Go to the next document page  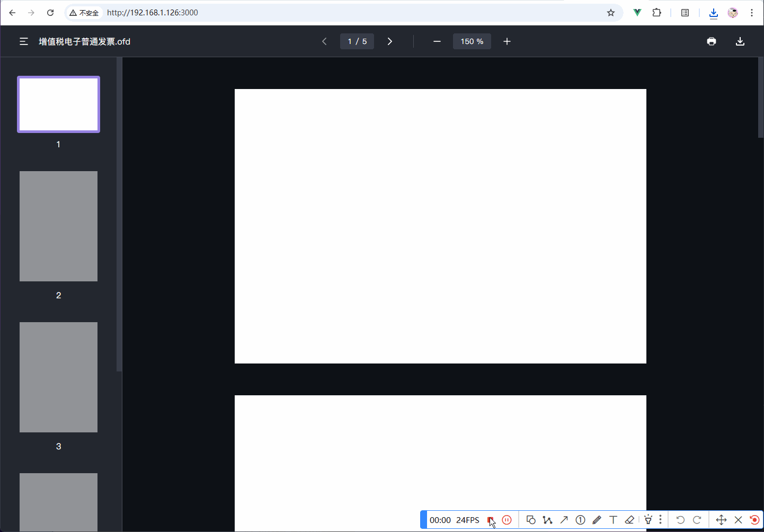point(390,41)
